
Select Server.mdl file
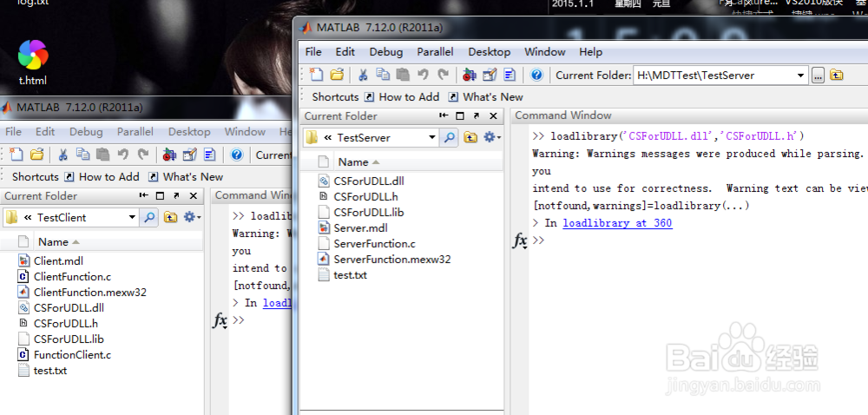click(361, 228)
